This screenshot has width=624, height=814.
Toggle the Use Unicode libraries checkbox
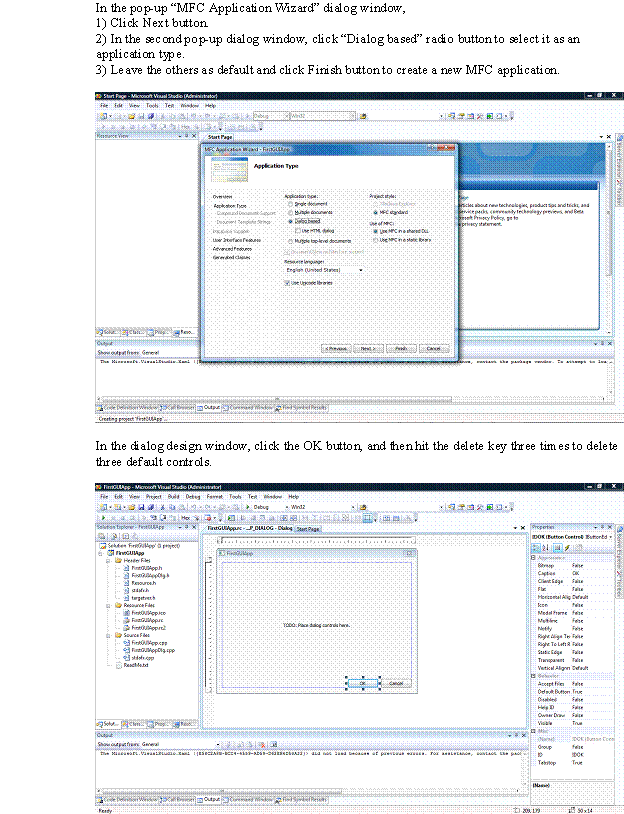pos(287,283)
